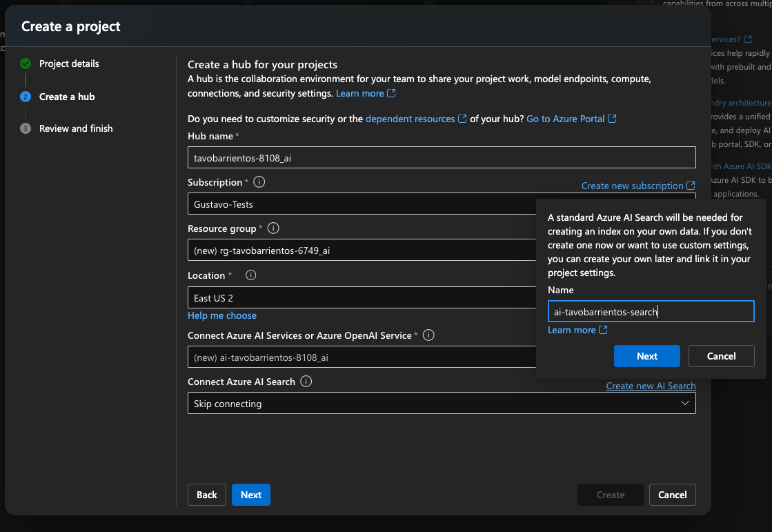Click the Subscription info icon
Image resolution: width=772 pixels, height=532 pixels.
[x=259, y=181]
